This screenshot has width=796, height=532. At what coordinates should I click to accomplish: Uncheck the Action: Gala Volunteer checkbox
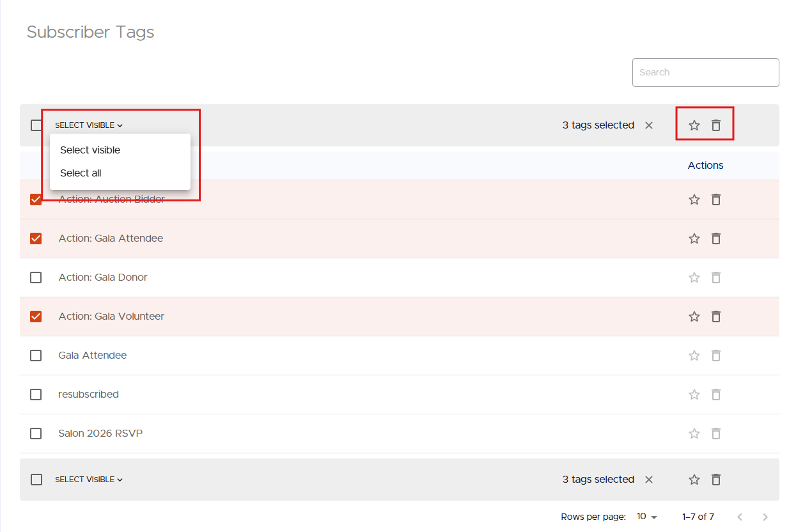36,317
